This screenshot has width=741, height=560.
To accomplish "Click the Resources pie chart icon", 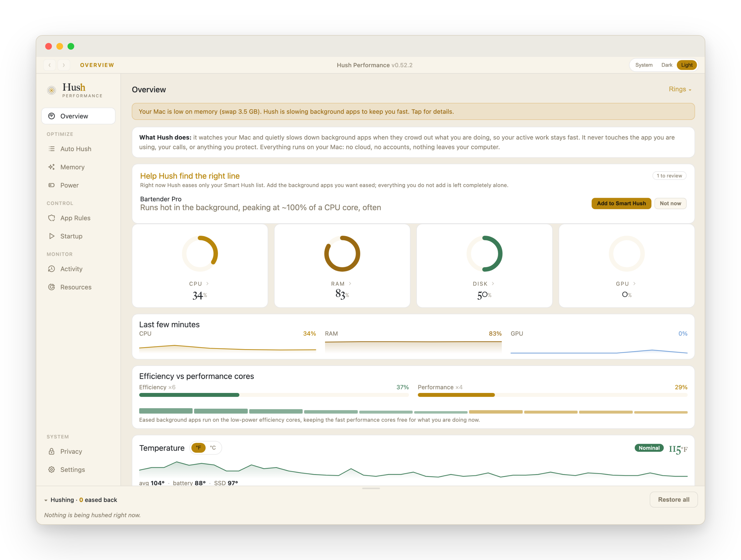I will point(52,287).
